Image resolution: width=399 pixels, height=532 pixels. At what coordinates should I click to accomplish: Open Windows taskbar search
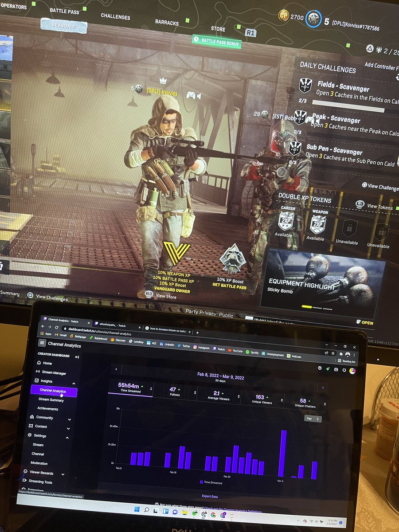(146, 509)
